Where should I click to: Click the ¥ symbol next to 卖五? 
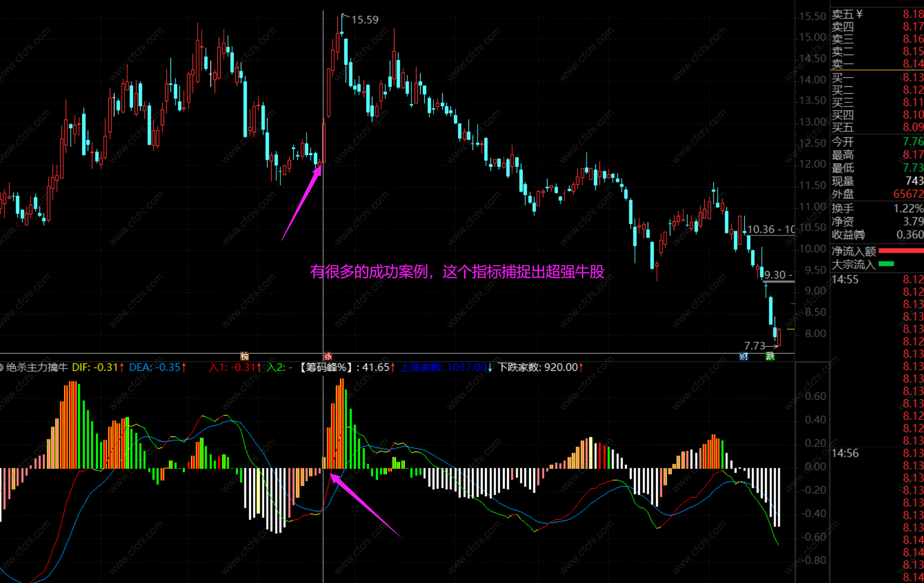[x=859, y=14]
